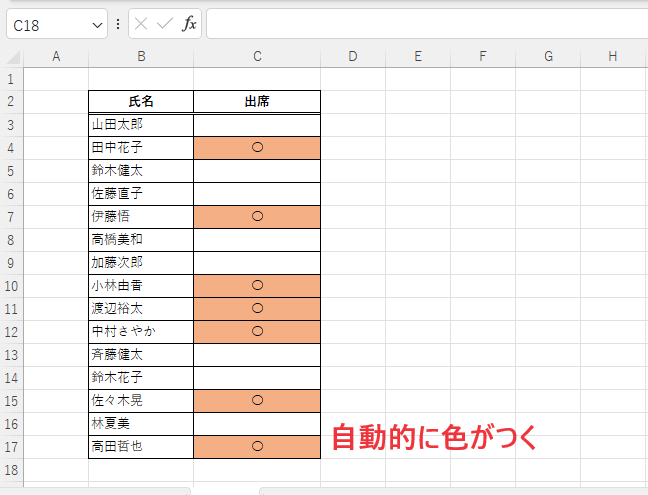The height and width of the screenshot is (495, 648).
Task: Click the Insert Function fx icon
Action: (189, 24)
